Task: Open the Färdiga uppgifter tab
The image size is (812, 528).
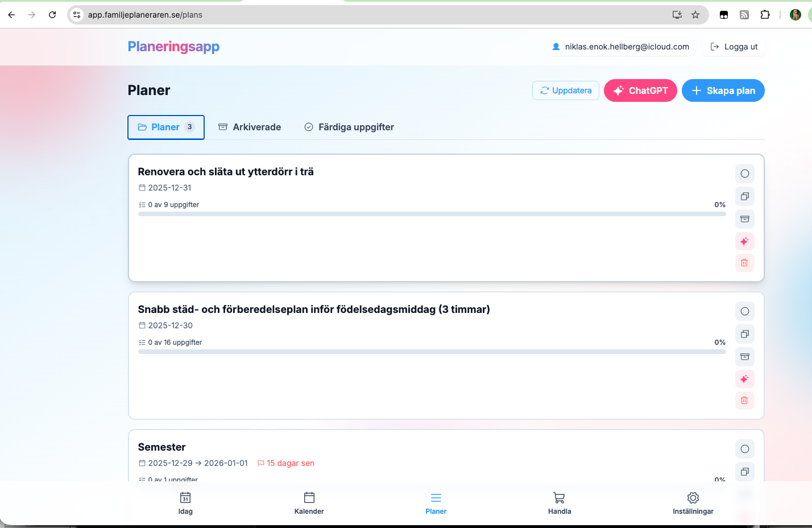Action: pos(349,127)
